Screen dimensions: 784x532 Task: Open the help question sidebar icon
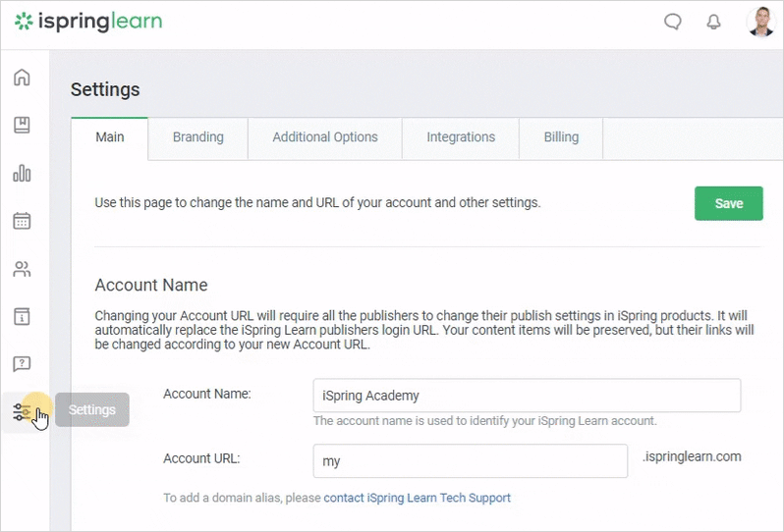pyautogui.click(x=22, y=363)
